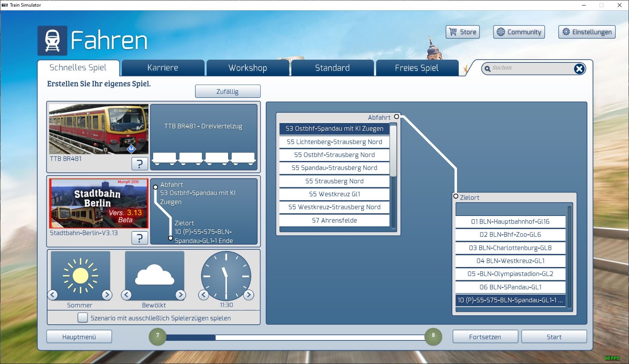629x364 pixels.
Task: Choose destination 03 BLN-Charlottenburg-GL8
Action: click(x=510, y=248)
